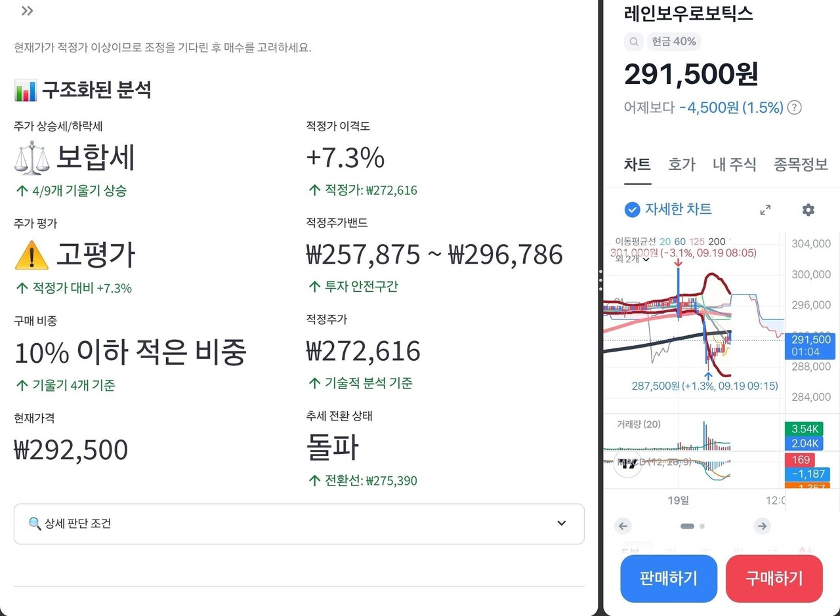Click the scale icon next to 보합세
840x616 pixels.
31,156
